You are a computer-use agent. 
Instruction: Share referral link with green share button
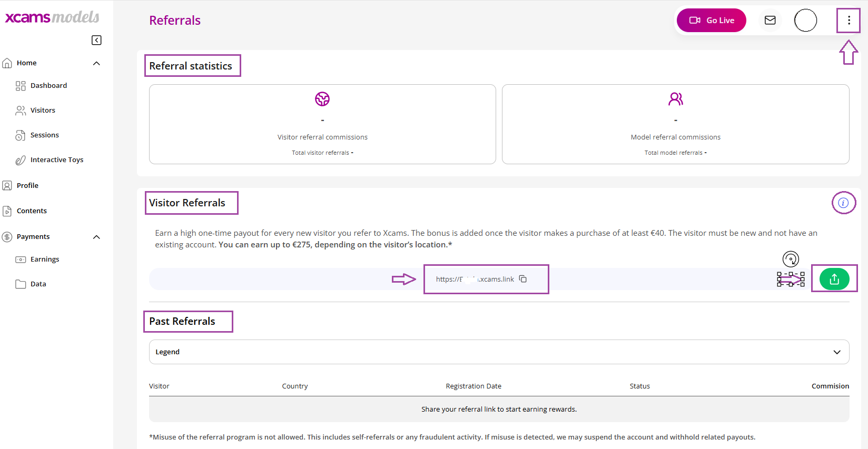834,279
